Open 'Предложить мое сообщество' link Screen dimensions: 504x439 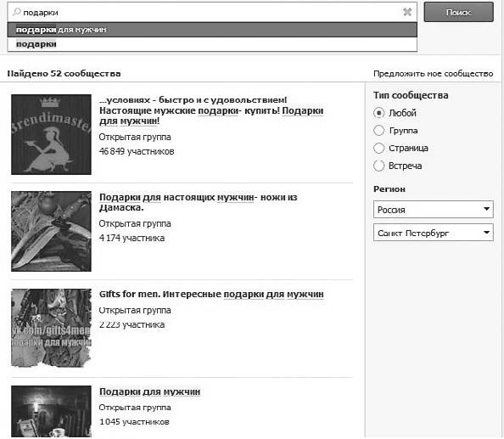pyautogui.click(x=433, y=74)
